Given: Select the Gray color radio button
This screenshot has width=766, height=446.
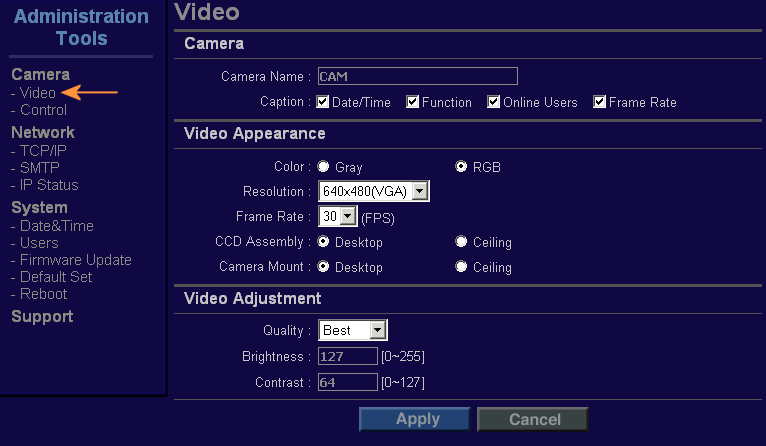Looking at the screenshot, I should click(323, 167).
